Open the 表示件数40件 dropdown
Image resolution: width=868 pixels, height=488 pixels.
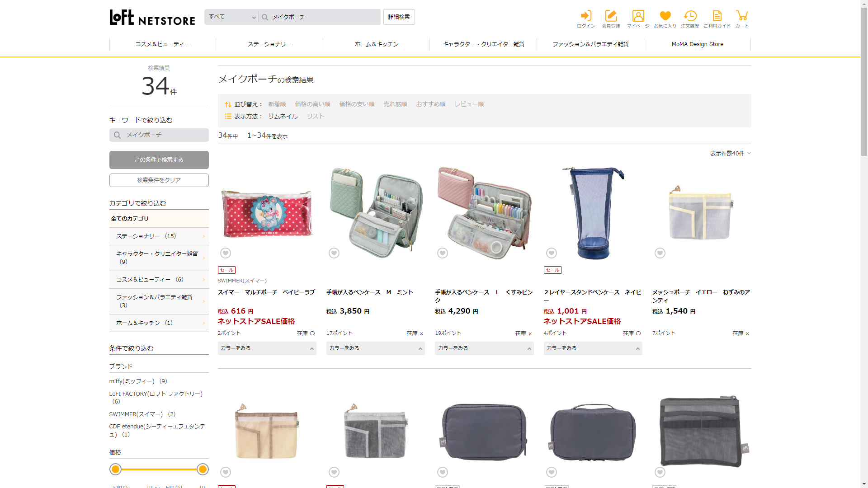tap(730, 154)
